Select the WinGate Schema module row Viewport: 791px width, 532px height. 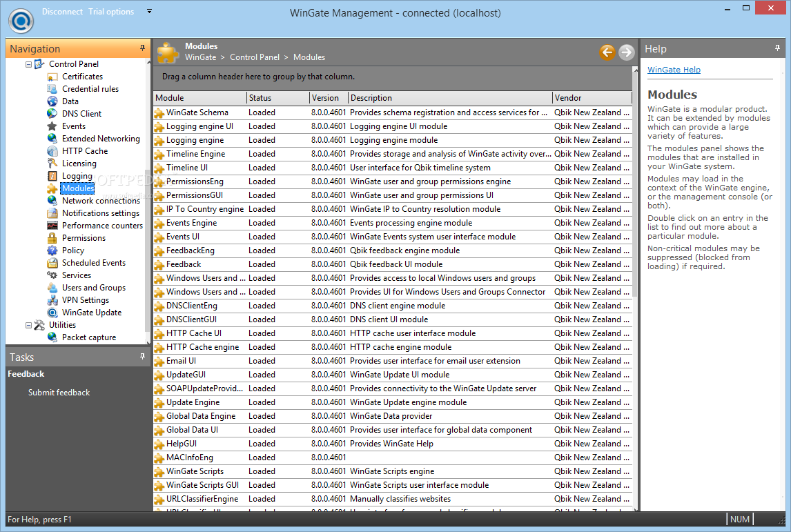[393, 112]
